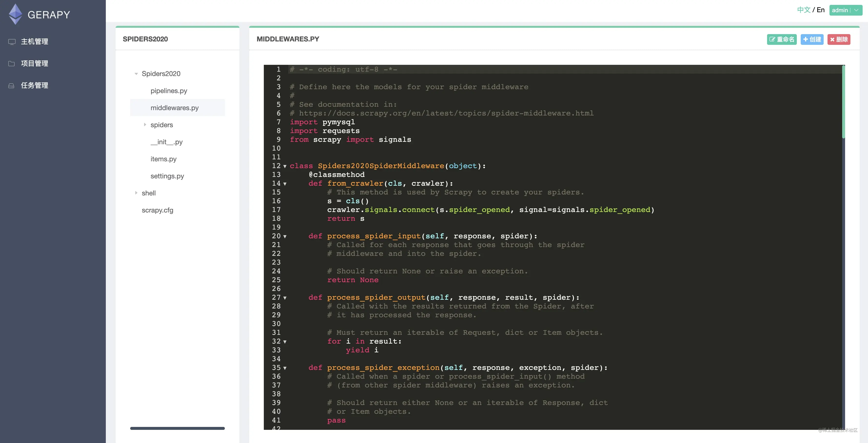This screenshot has width=868, height=443.
Task: Fold the process_spider_output method at line 27
Action: (x=285, y=298)
